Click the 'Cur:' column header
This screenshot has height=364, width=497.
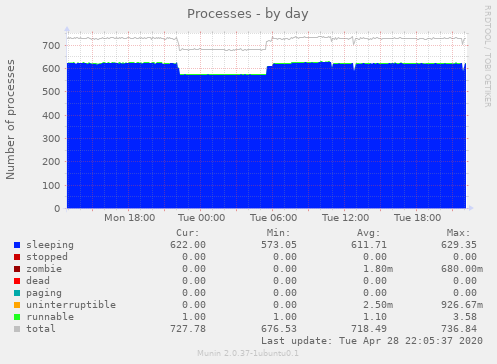coord(188,233)
